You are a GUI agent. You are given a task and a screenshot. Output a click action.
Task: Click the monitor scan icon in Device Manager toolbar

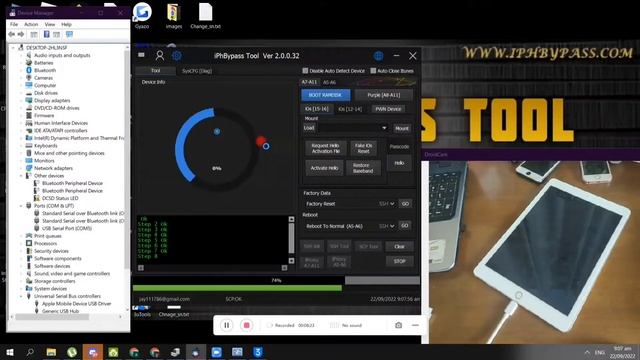69,35
